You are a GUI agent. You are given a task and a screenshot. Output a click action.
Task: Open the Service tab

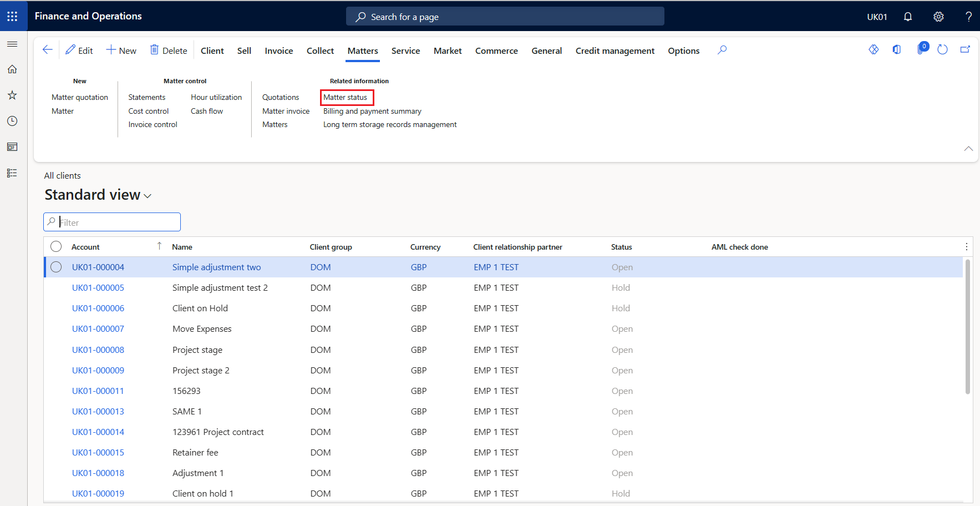[x=405, y=50]
